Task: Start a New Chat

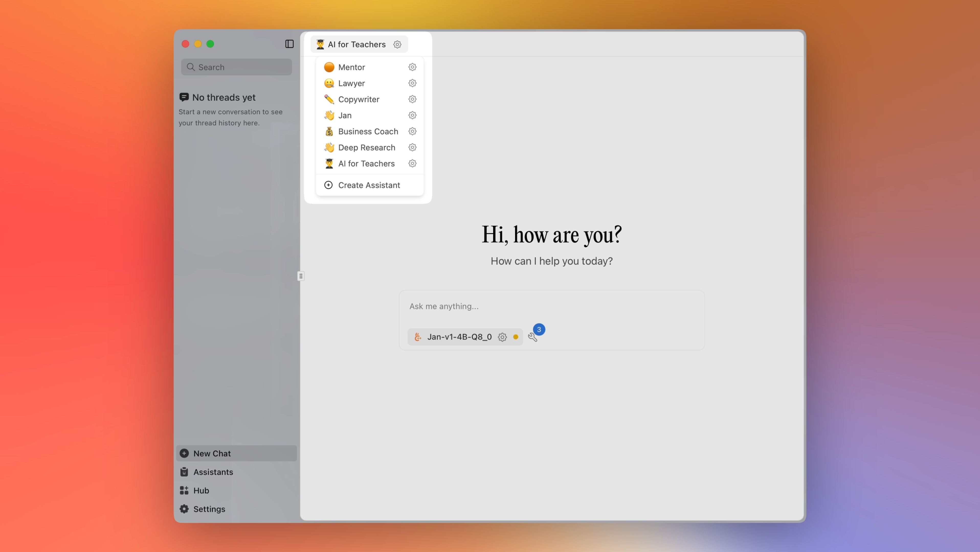Action: pyautogui.click(x=212, y=453)
